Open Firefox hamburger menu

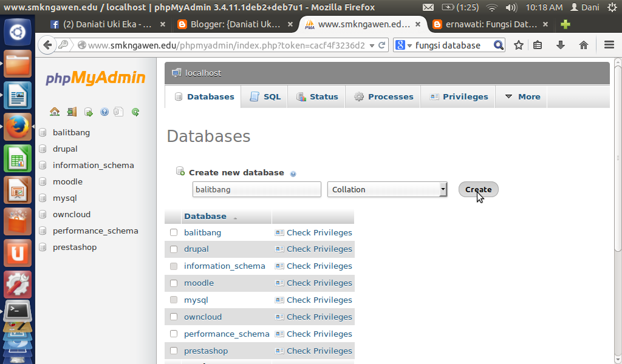609,45
